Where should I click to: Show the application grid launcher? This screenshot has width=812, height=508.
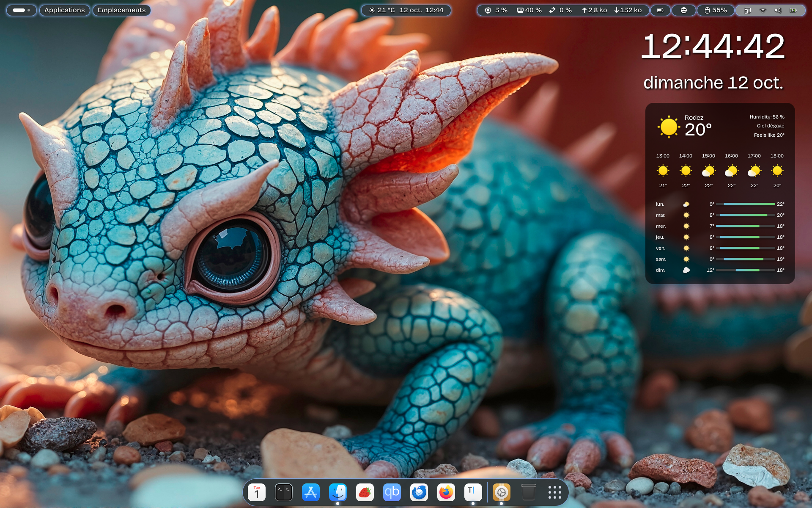[x=554, y=492]
